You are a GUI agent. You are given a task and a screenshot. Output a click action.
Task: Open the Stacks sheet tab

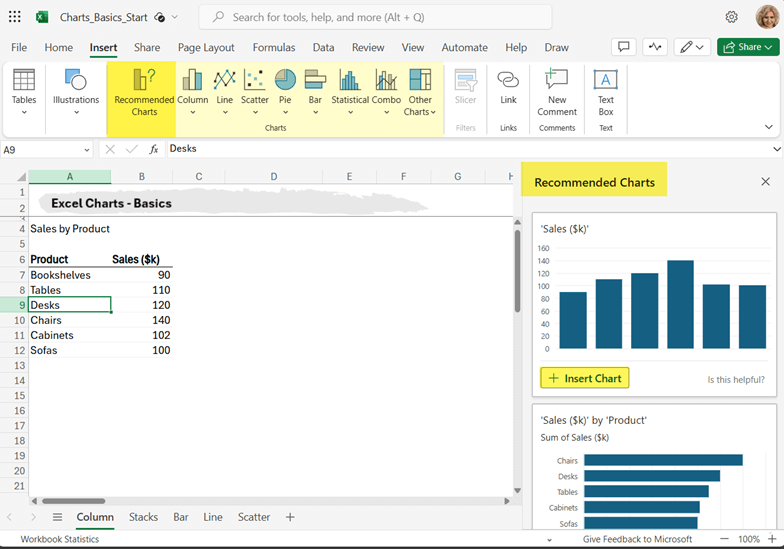144,517
